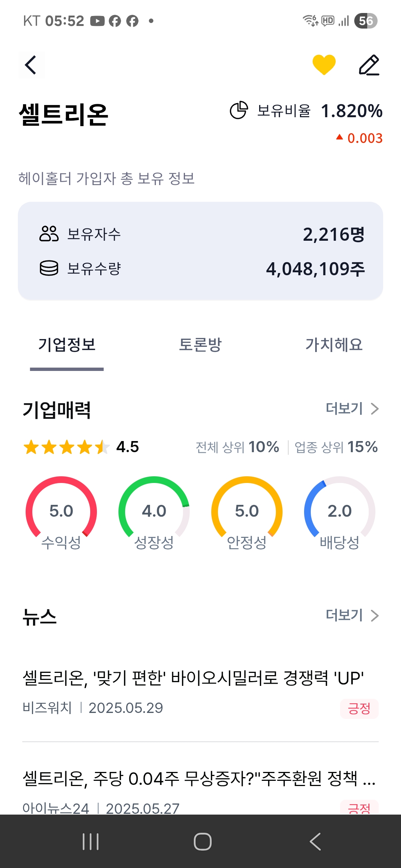
Task: Open the 주당 0.04주 무상증자 news article
Action: [x=199, y=778]
